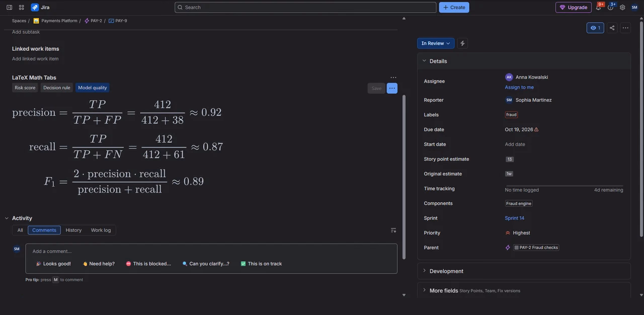Click the blue more options button beside Save

click(392, 88)
